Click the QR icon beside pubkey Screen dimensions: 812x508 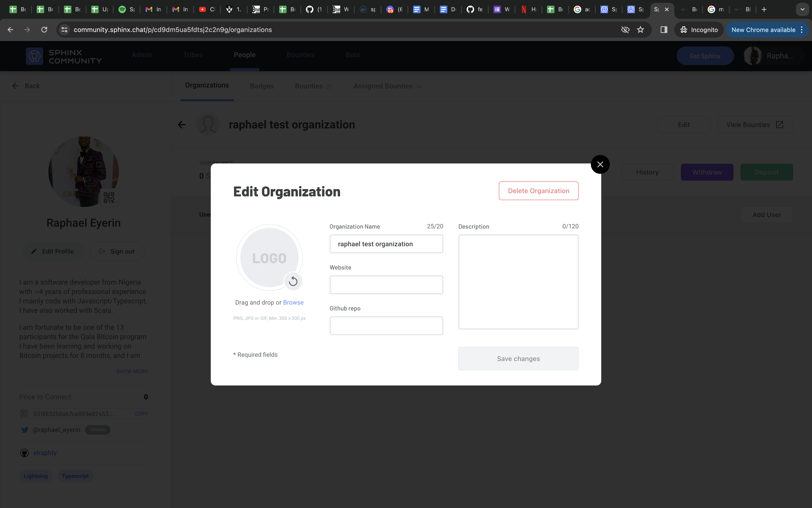[x=24, y=414]
